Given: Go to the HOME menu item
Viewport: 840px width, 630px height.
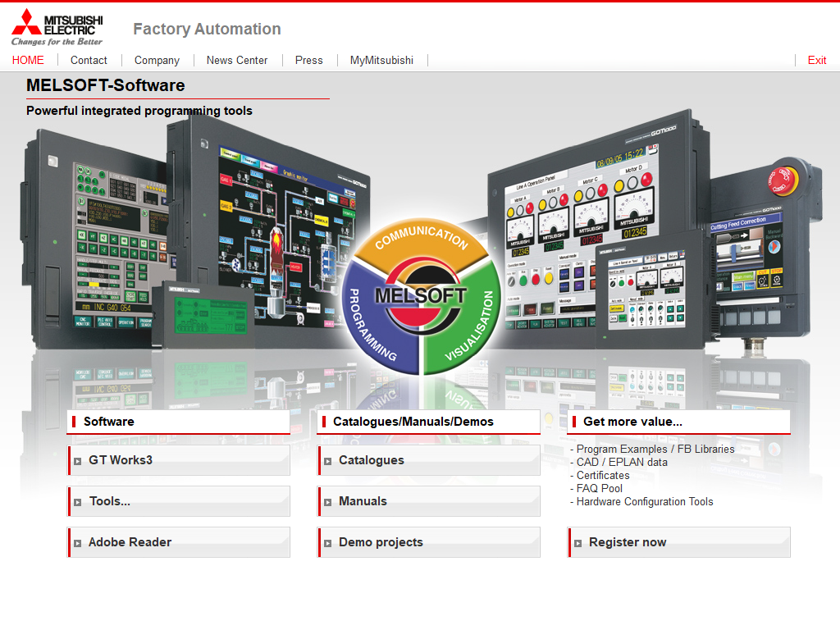Looking at the screenshot, I should [28, 60].
